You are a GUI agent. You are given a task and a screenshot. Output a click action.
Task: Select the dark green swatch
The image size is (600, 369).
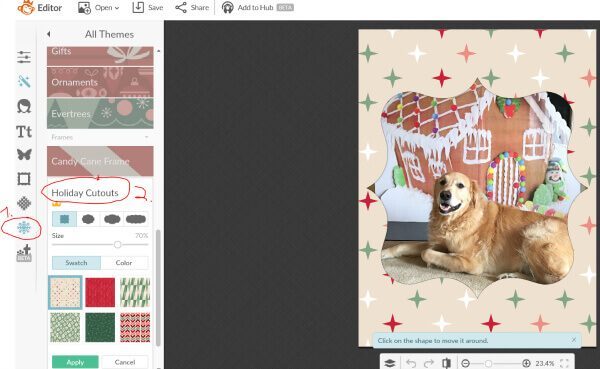(x=100, y=327)
